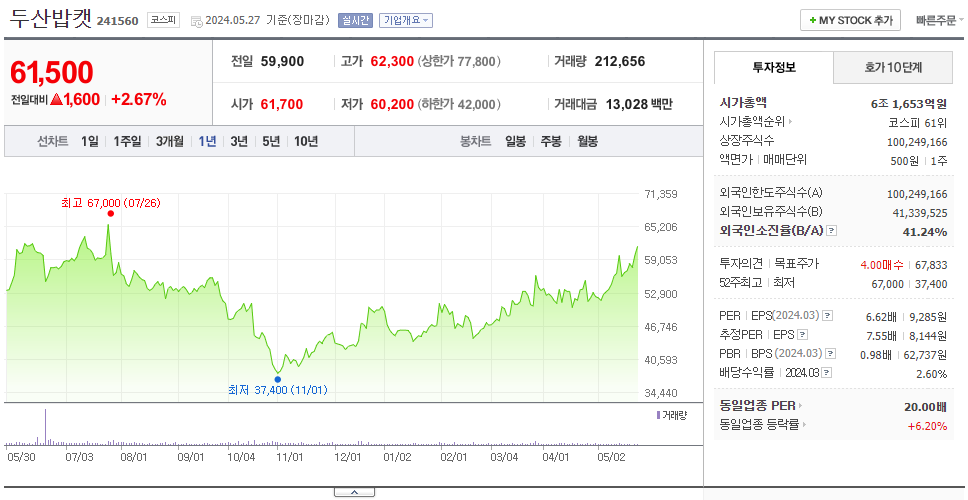Click the 동일업종 PER link label
The height and width of the screenshot is (500, 968).
point(757,406)
